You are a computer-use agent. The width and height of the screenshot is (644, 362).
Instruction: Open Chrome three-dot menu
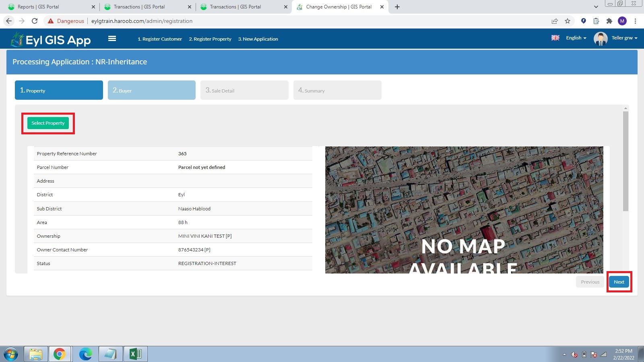(635, 21)
